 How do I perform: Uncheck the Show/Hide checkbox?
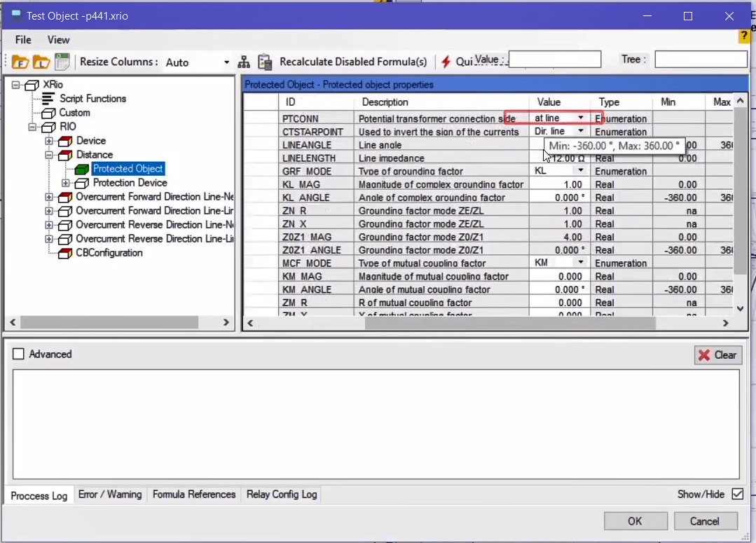pos(737,494)
